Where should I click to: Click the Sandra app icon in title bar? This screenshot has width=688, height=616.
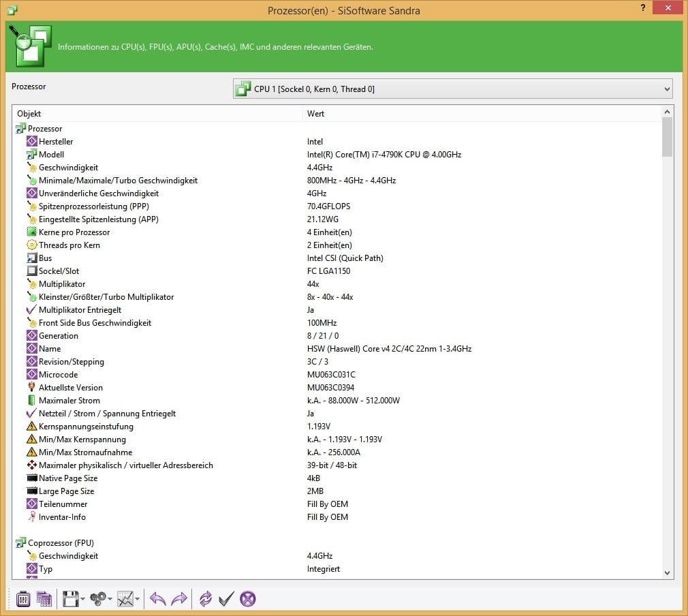[x=12, y=10]
